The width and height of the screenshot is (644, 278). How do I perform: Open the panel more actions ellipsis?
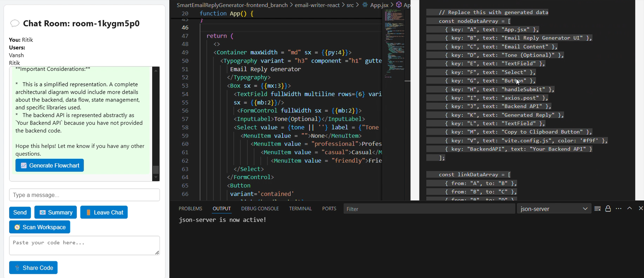click(619, 208)
